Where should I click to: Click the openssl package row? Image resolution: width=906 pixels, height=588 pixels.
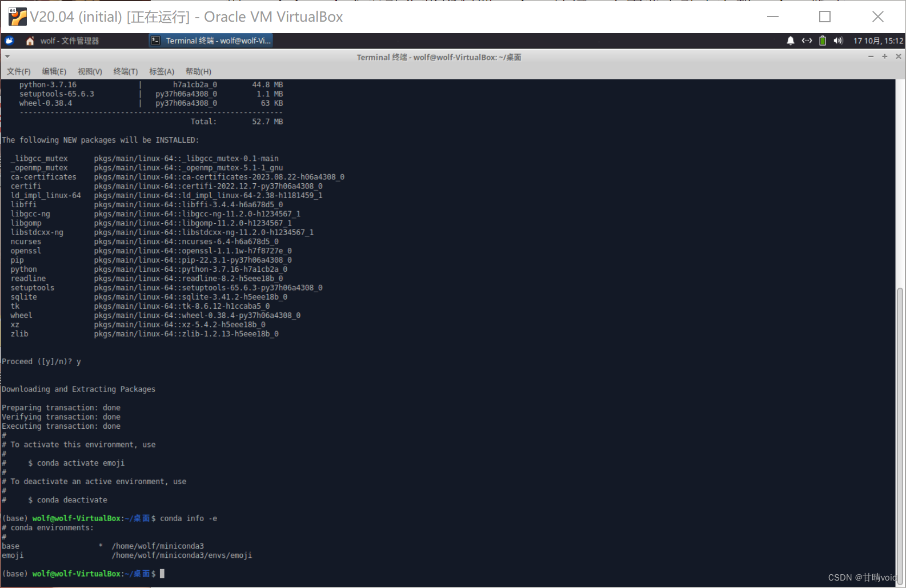click(151, 251)
